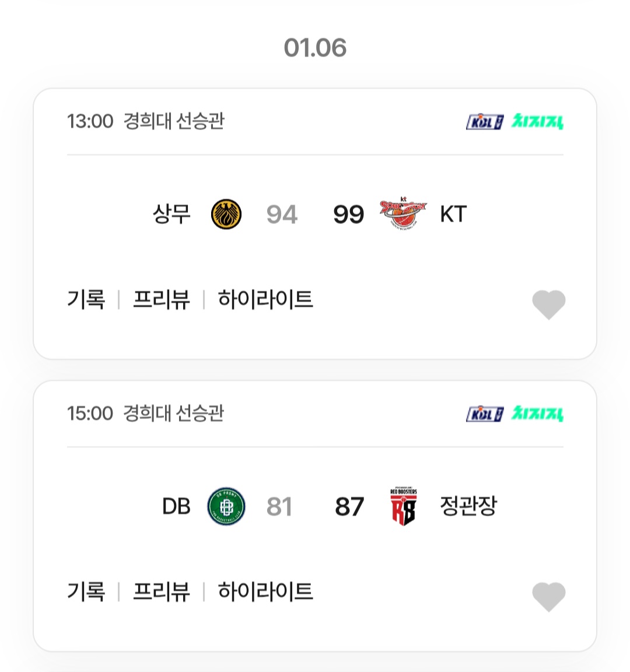Open Chzzk stream logo on 15:00 game
Screen dimensions: 630x672
coord(538,414)
